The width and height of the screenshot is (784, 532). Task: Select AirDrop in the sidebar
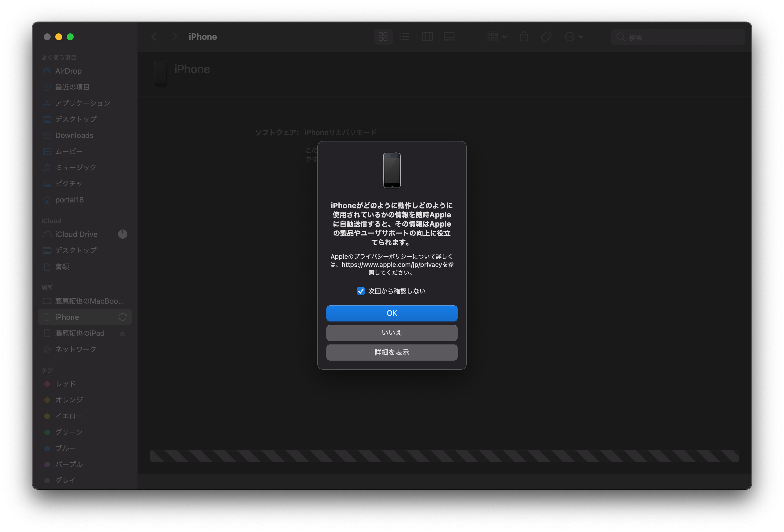68,71
